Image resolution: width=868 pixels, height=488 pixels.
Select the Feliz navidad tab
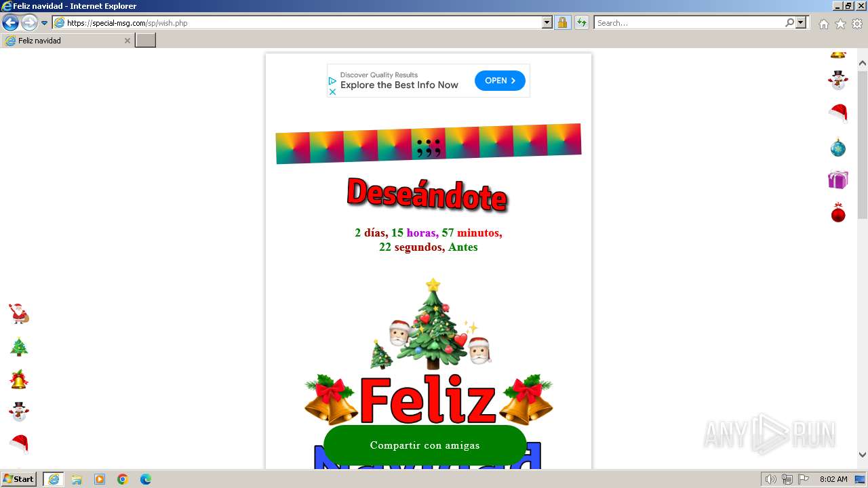point(66,41)
